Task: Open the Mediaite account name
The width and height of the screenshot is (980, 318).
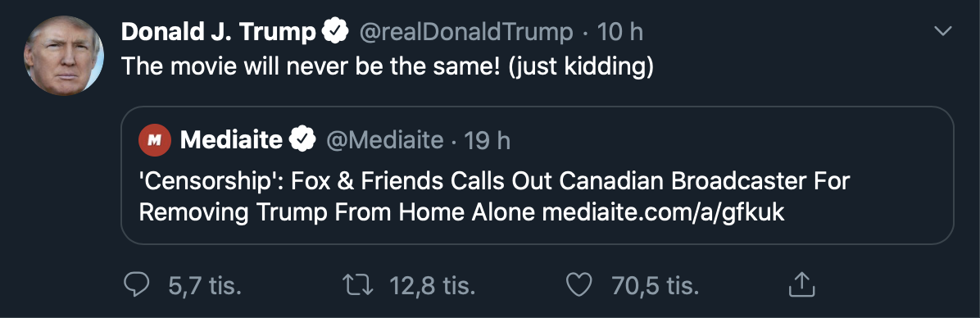Action: click(x=231, y=140)
